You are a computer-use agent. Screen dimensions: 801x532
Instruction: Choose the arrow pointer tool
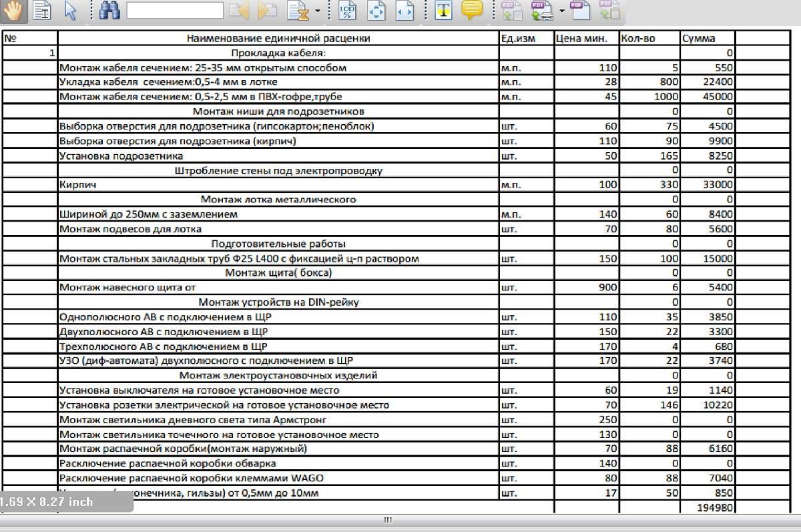tap(71, 10)
